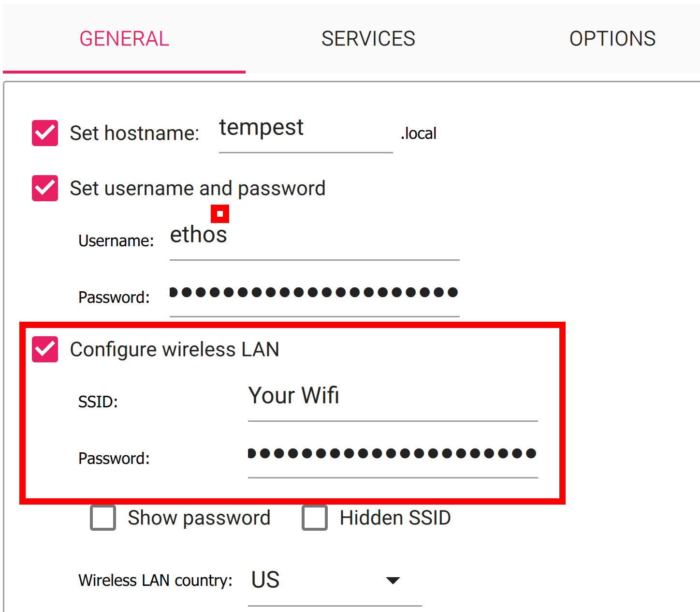Viewport: 700px width, 612px height.
Task: Click the account password field below Username
Action: (x=314, y=293)
